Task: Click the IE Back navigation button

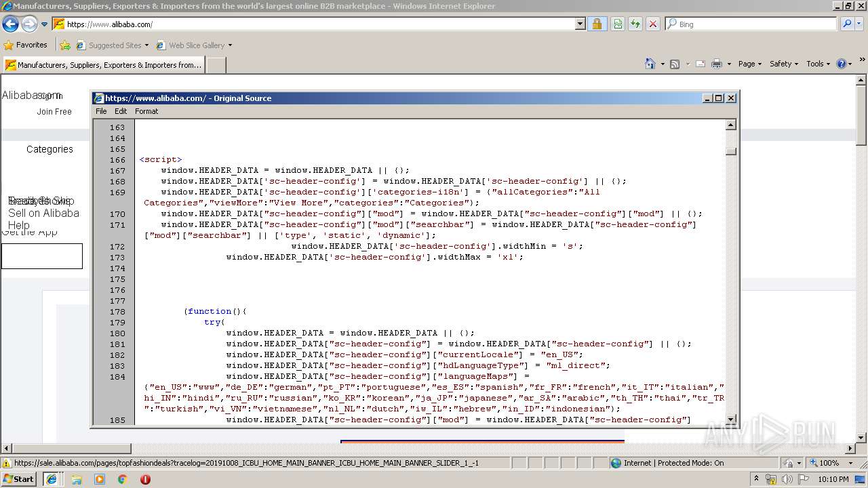Action: pyautogui.click(x=10, y=24)
